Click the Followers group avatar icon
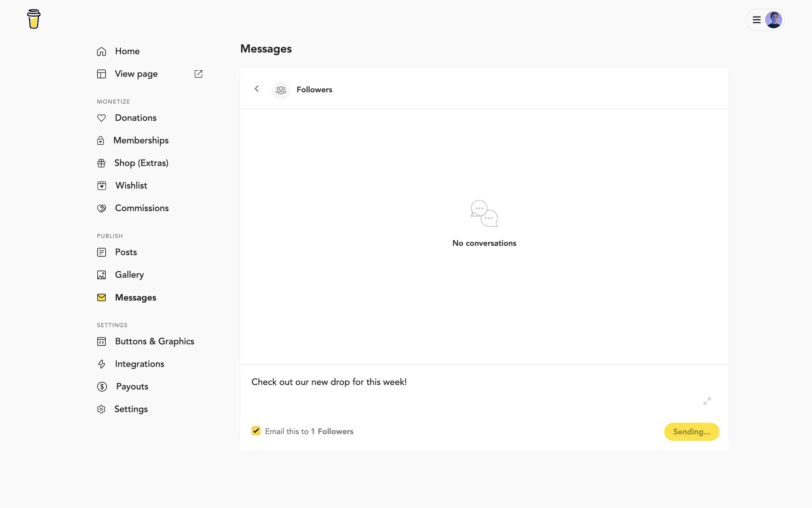Screen dimensions: 812x508 281,90
